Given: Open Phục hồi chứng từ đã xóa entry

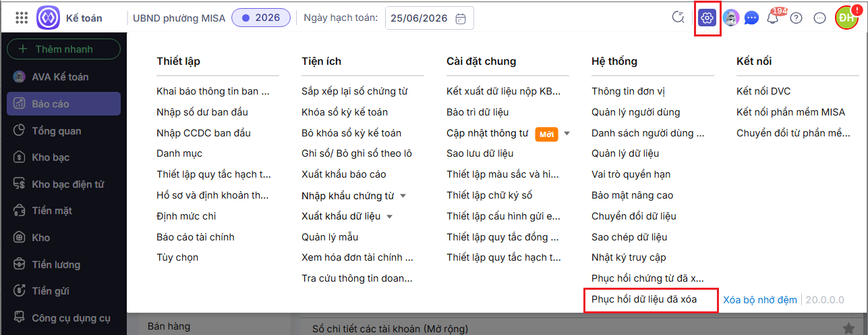Looking at the screenshot, I should [647, 278].
